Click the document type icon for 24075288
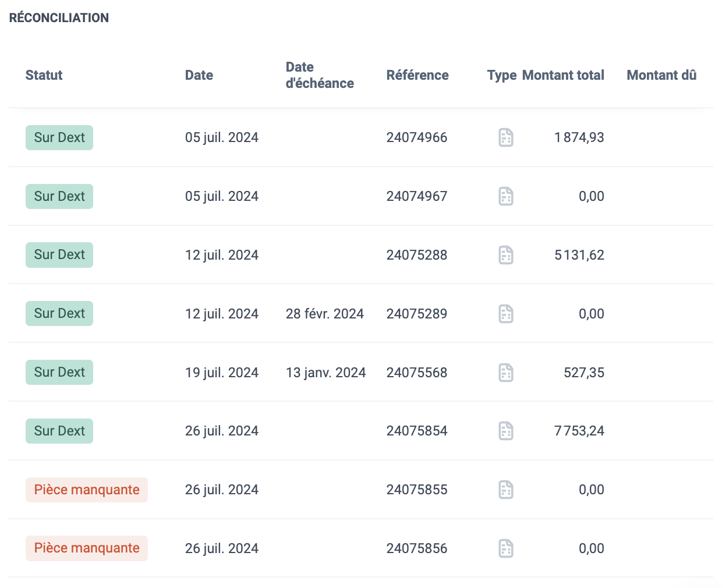This screenshot has height=588, width=722. point(506,255)
